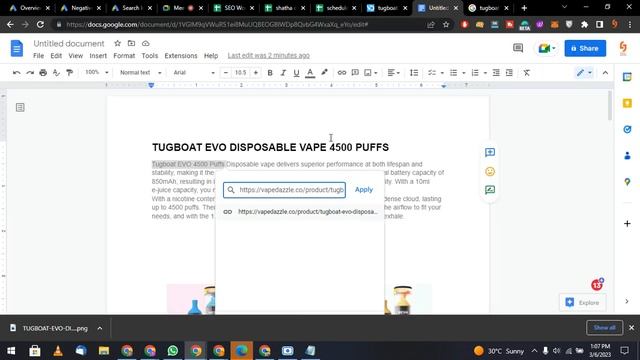Image resolution: width=640 pixels, height=360 pixels.
Task: Click the Move document folder icon
Action: click(x=131, y=43)
